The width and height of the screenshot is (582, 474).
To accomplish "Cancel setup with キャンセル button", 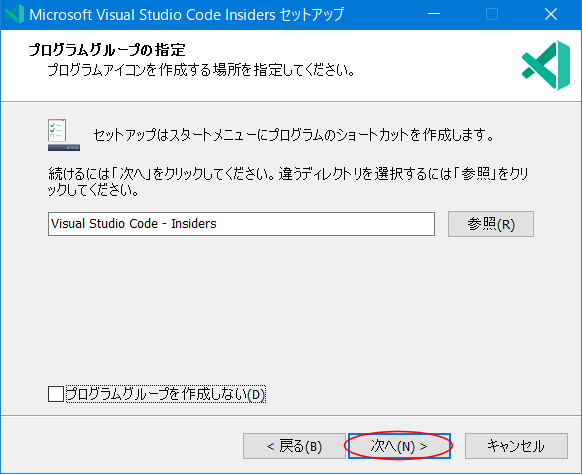I will 516,446.
